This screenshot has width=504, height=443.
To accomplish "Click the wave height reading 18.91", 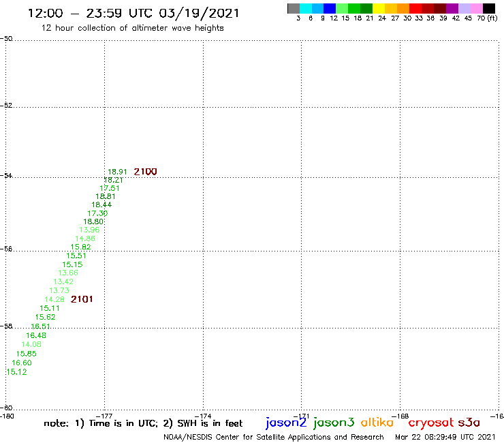I will [117, 172].
